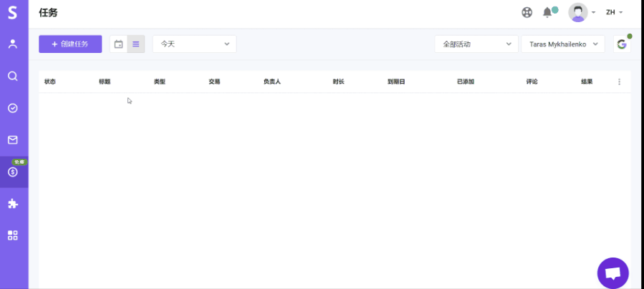Sort by the 时长 column header

pyautogui.click(x=338, y=82)
